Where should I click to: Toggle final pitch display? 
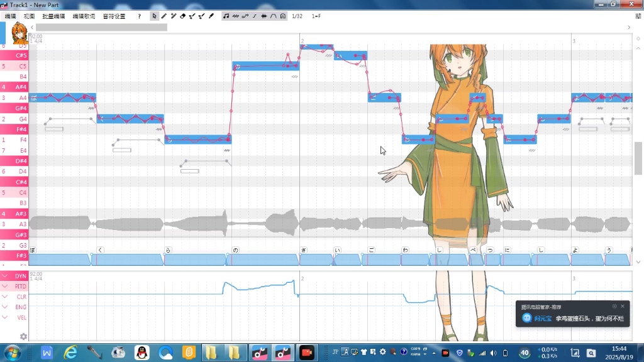tap(255, 16)
